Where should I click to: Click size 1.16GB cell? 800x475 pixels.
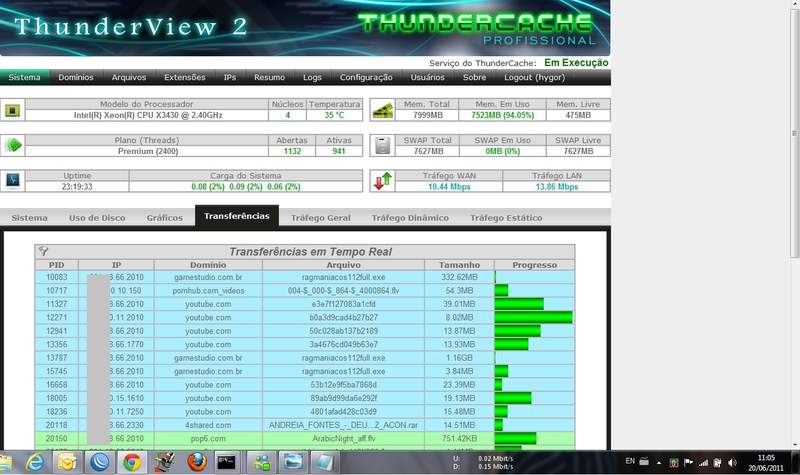459,358
